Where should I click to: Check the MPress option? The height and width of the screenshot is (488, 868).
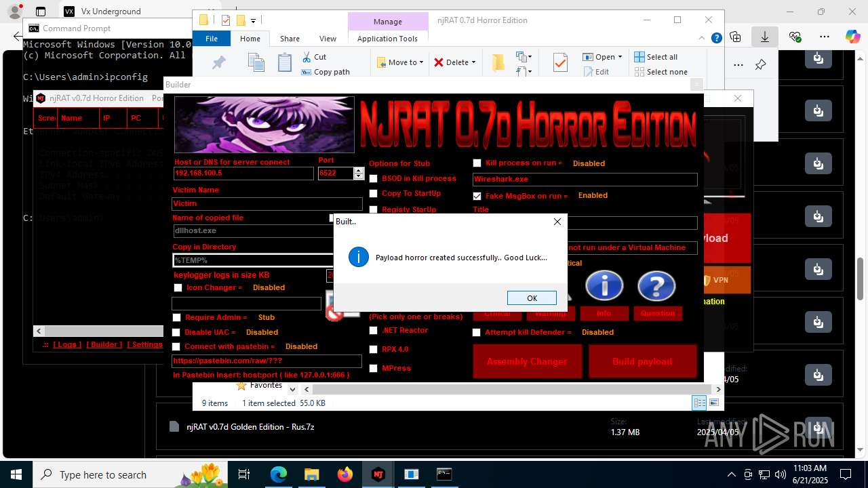point(373,368)
